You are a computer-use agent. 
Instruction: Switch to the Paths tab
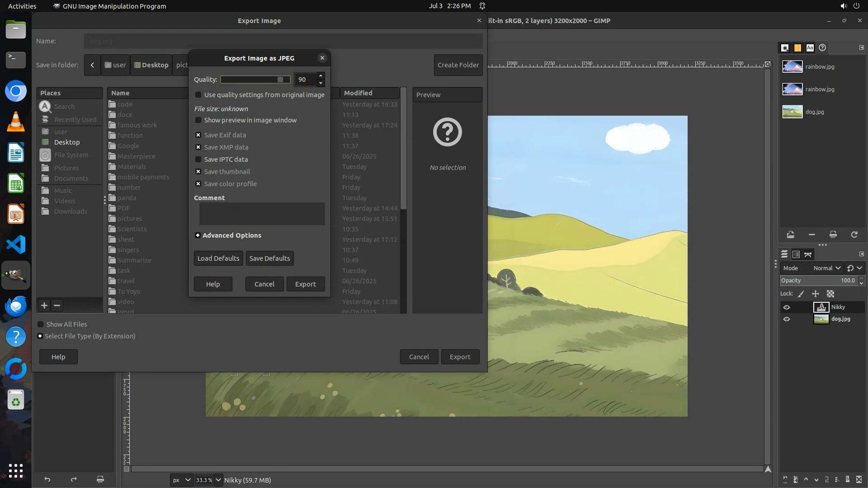point(808,254)
